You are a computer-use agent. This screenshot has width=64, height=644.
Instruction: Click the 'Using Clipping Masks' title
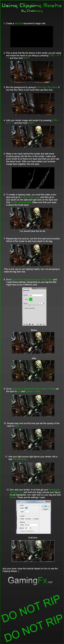[32, 5]
